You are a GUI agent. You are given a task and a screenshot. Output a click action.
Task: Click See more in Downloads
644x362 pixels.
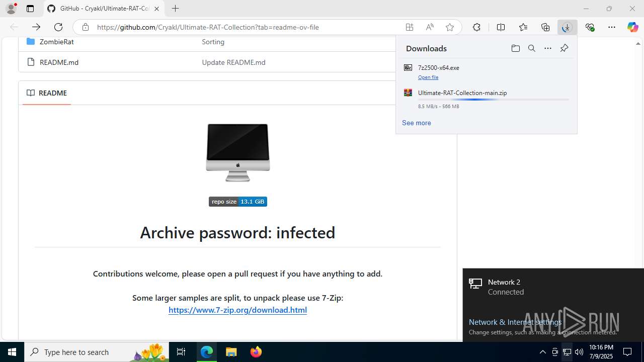click(416, 123)
